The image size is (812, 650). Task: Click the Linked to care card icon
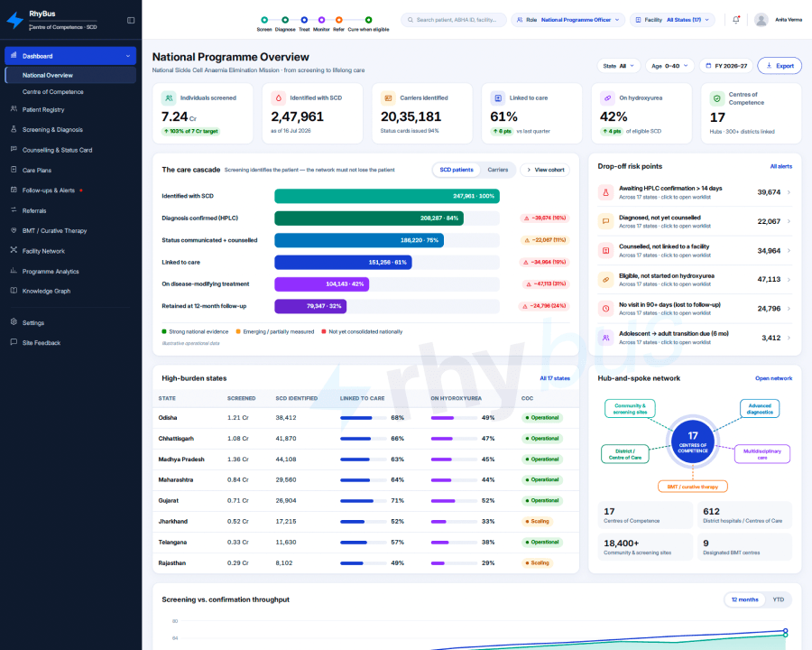pyautogui.click(x=497, y=98)
